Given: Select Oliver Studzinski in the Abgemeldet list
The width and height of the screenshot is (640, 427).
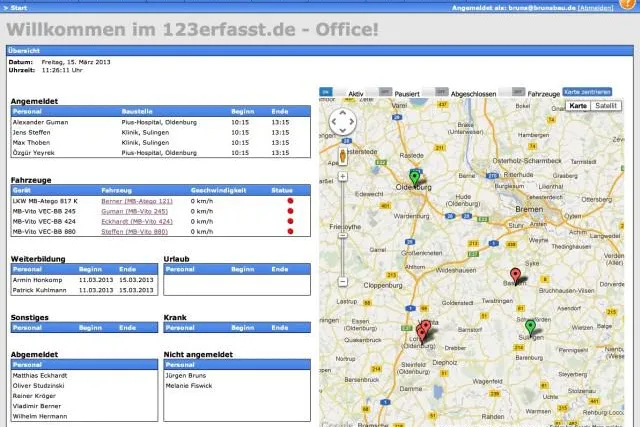Looking at the screenshot, I should (x=38, y=386).
